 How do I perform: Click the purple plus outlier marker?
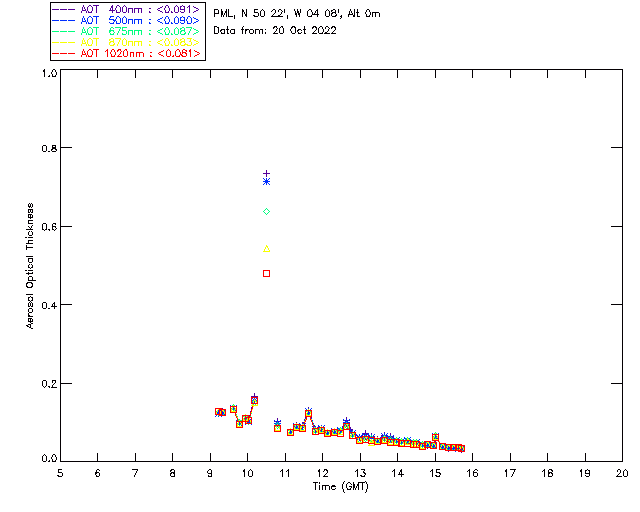pyautogui.click(x=267, y=174)
